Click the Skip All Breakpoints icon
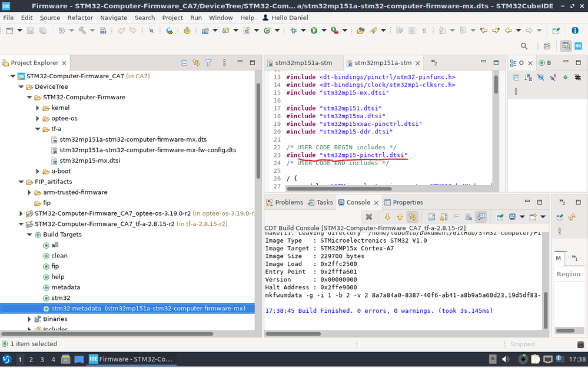 click(151, 31)
